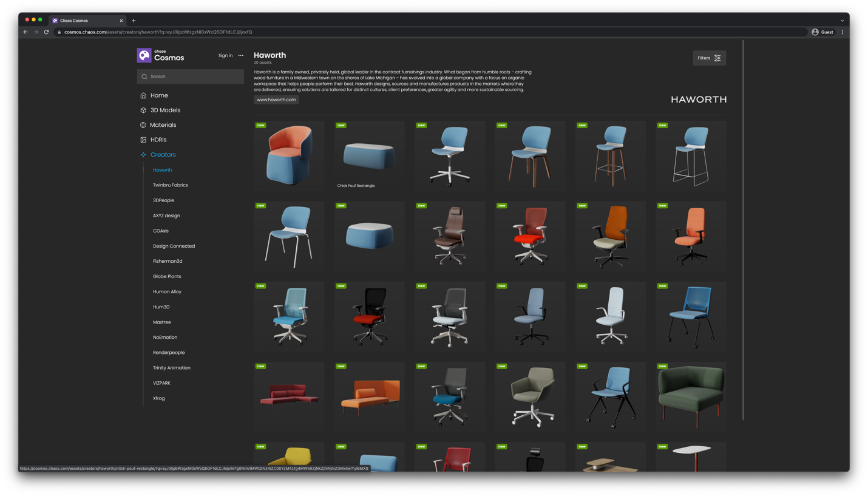Open Chick Pouf Rectangle thumbnail
Screen dimensions: 868x496
coord(369,156)
